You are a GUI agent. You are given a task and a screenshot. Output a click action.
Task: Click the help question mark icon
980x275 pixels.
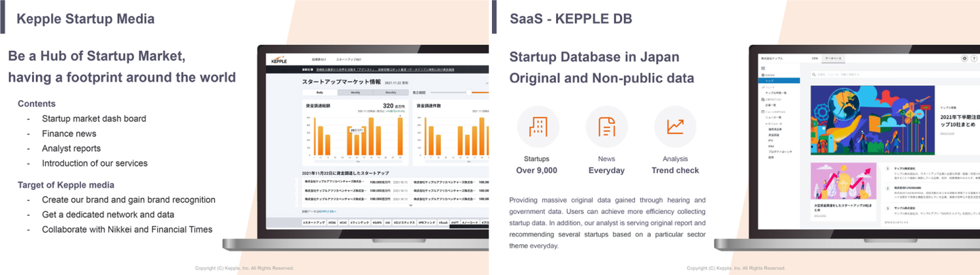[x=975, y=59]
